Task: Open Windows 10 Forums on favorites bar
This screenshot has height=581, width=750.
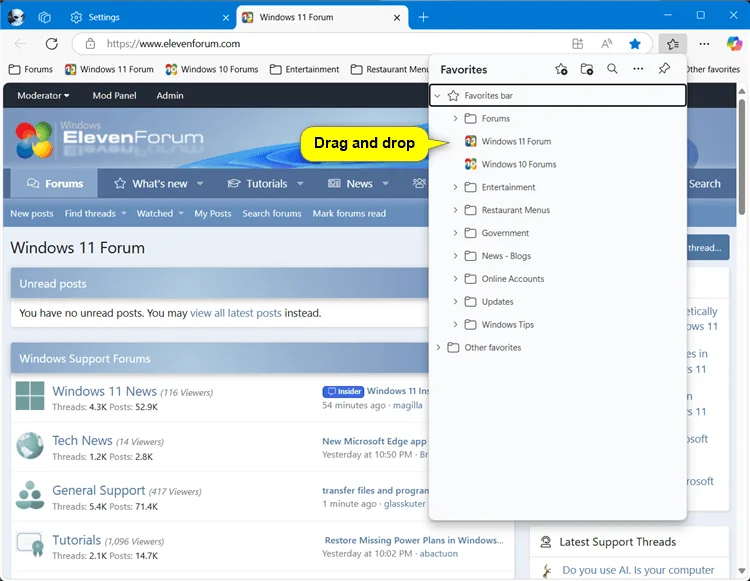Action: click(x=212, y=69)
